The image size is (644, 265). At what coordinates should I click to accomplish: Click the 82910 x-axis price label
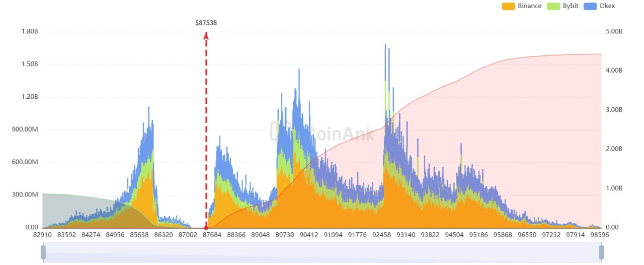point(43,235)
